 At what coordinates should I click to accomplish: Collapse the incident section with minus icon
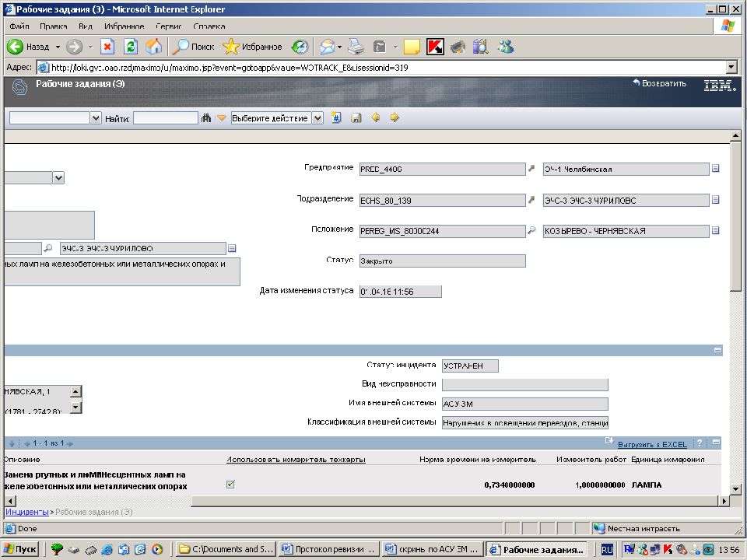point(717,351)
